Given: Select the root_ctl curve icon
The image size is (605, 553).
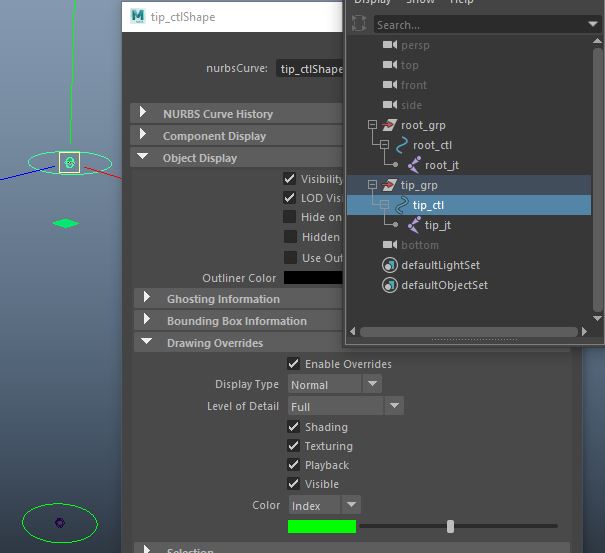Looking at the screenshot, I should (x=402, y=145).
